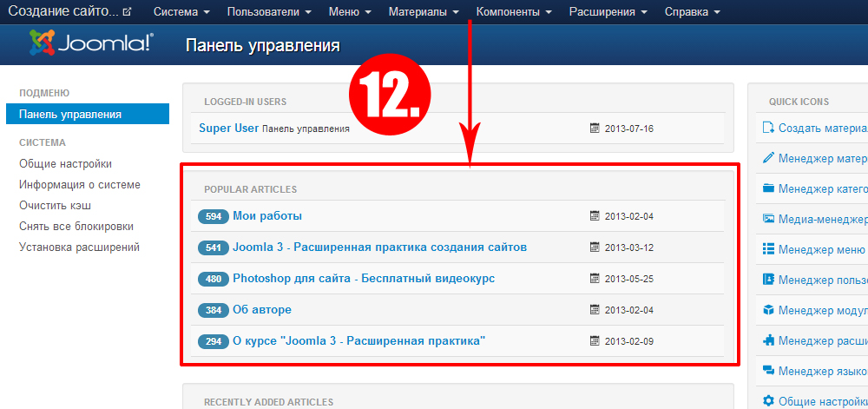
Task: Click the Joomla! logo icon
Action: coord(43,42)
